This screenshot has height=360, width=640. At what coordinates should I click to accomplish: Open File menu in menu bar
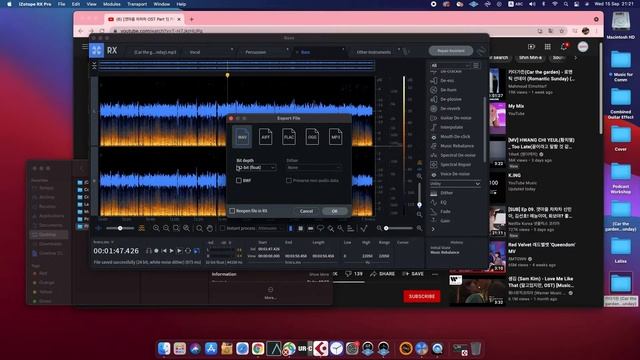click(x=62, y=4)
